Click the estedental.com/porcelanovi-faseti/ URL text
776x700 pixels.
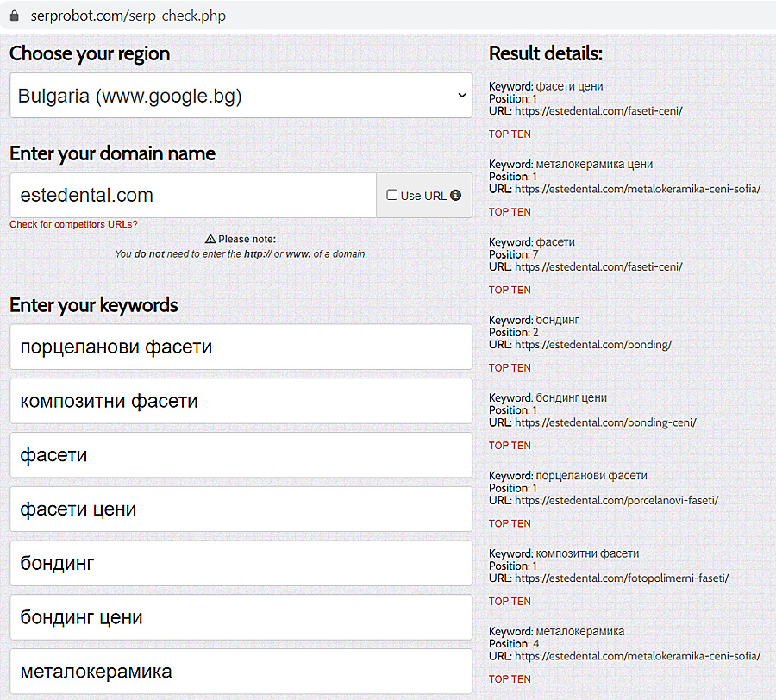coord(616,501)
